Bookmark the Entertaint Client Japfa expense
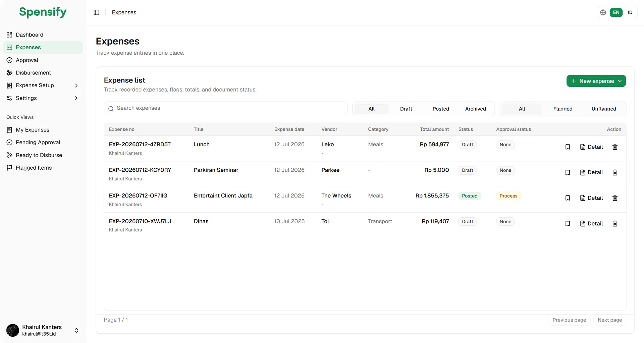Screen dimensions: 644x343 point(568,198)
